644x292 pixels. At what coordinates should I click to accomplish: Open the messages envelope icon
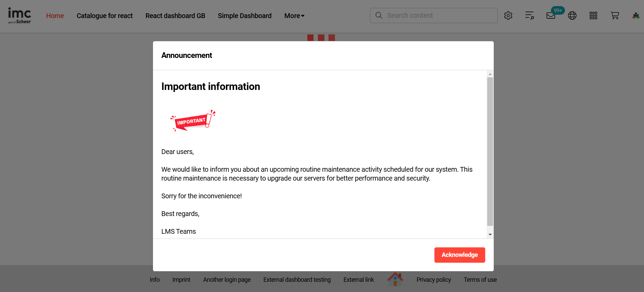pyautogui.click(x=551, y=16)
